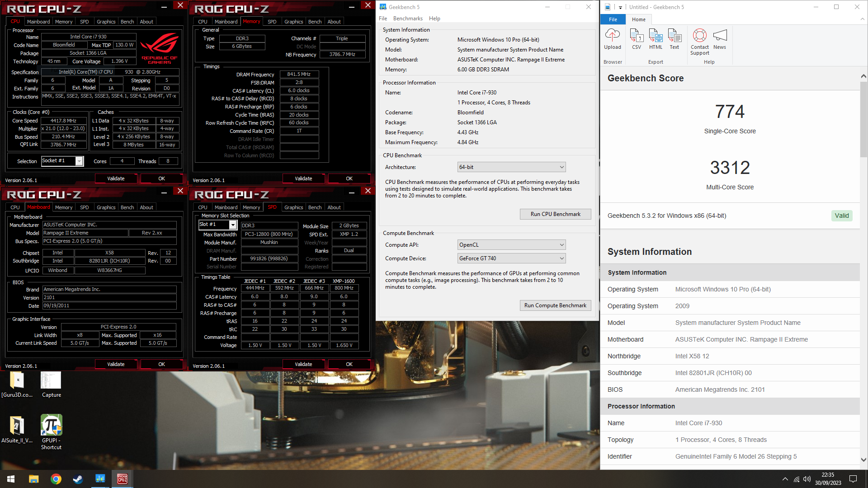
Task: Open Graphics tab in Mainboard CPU-Z window
Action: coord(106,207)
